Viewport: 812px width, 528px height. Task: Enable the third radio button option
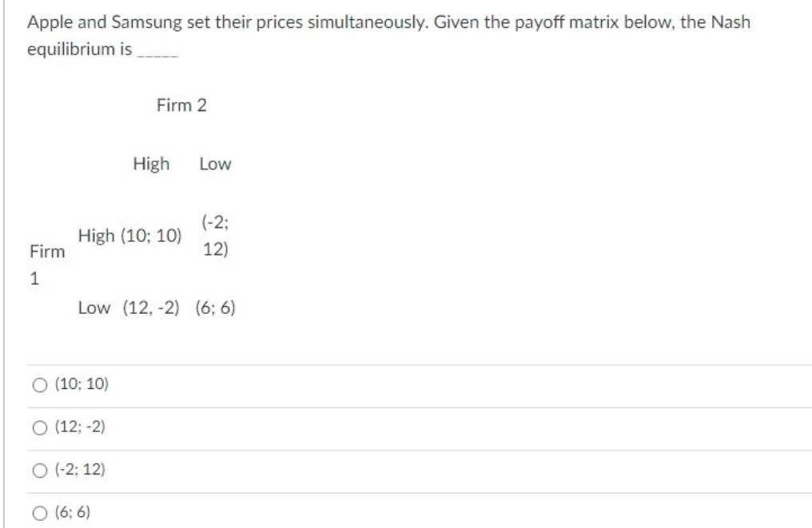tap(39, 470)
